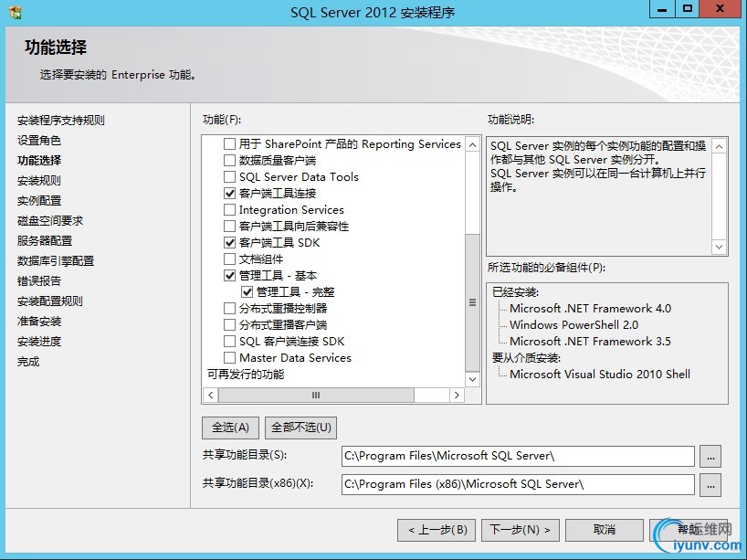Click the SQL Server setup title bar icon
Image resolution: width=747 pixels, height=560 pixels.
click(x=16, y=13)
